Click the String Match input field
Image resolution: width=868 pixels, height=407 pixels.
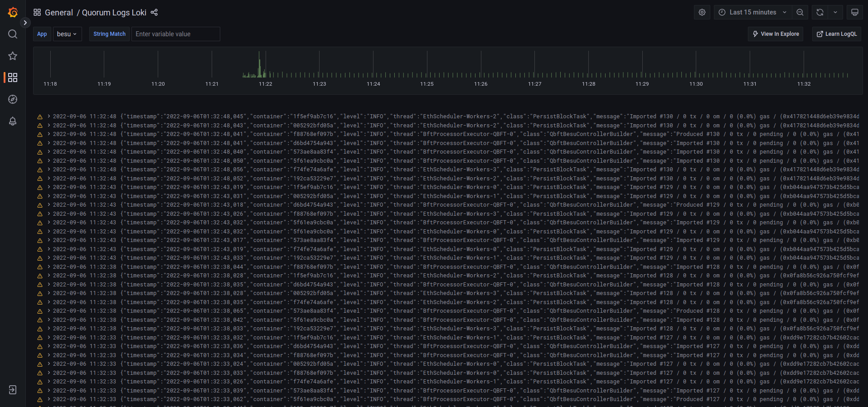(175, 34)
